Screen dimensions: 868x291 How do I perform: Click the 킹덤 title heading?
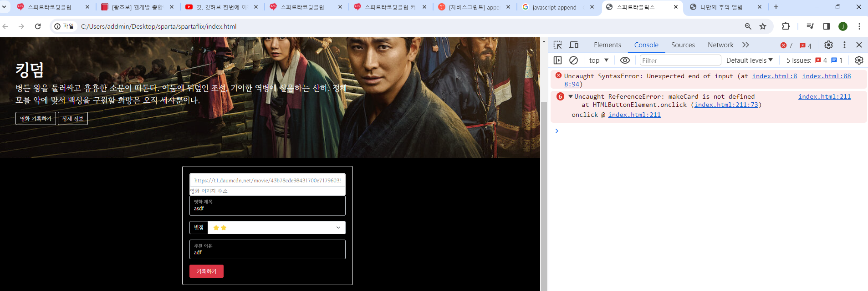tap(30, 70)
